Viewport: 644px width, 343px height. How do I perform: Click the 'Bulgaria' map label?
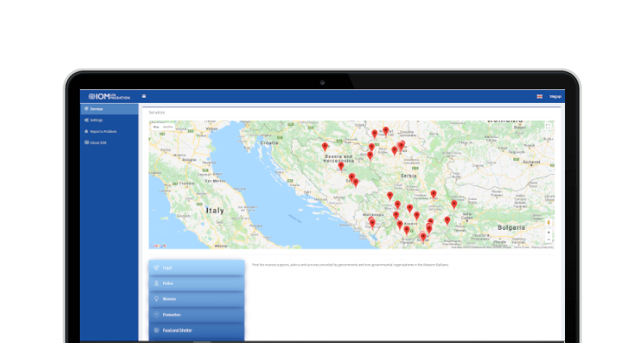(511, 227)
